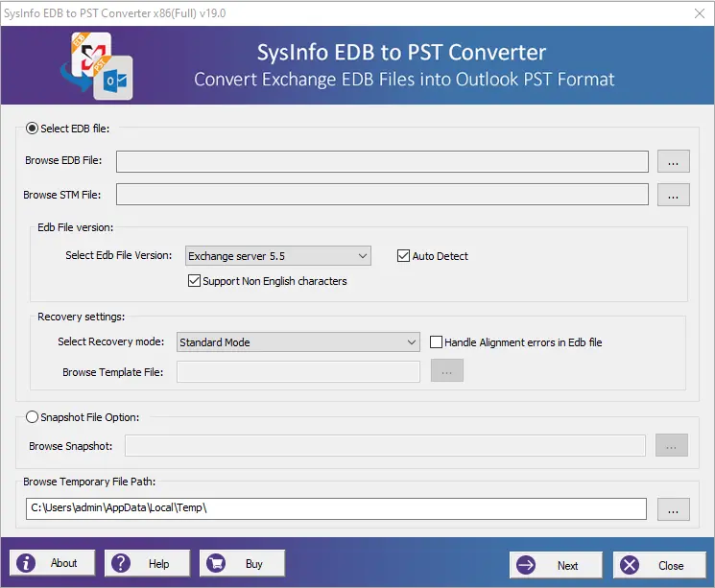Screen dimensions: 715x588
Task: Uncheck the Auto Detect checkbox
Action: (404, 256)
